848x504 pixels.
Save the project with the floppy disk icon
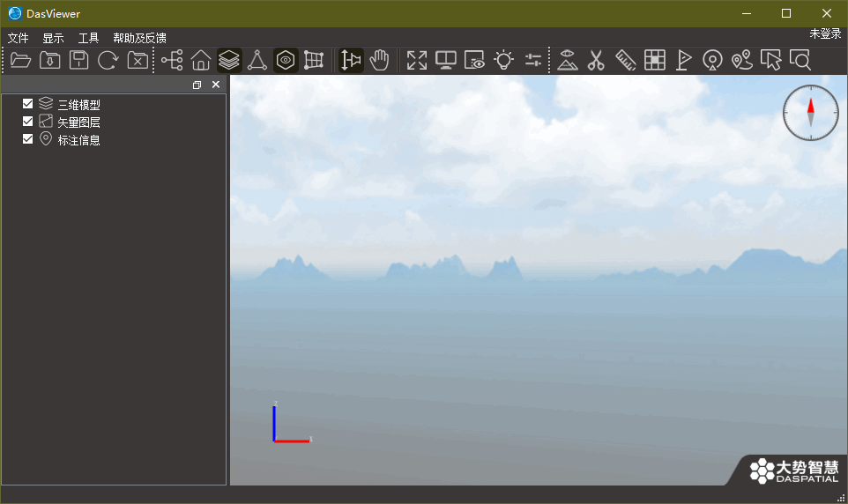point(79,60)
